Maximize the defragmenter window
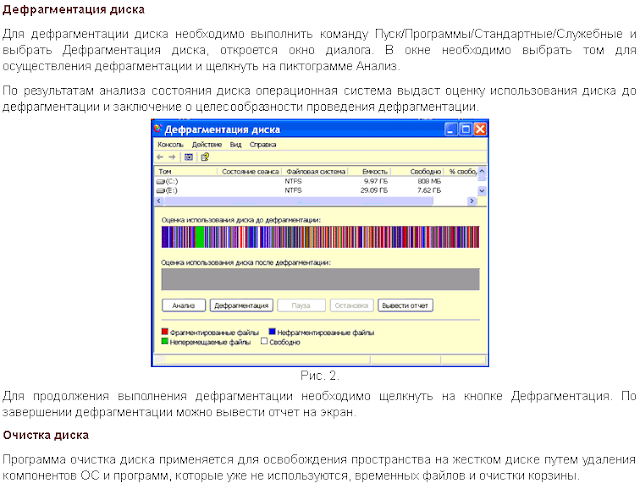Screen dimensions: 640x489 click(x=465, y=129)
